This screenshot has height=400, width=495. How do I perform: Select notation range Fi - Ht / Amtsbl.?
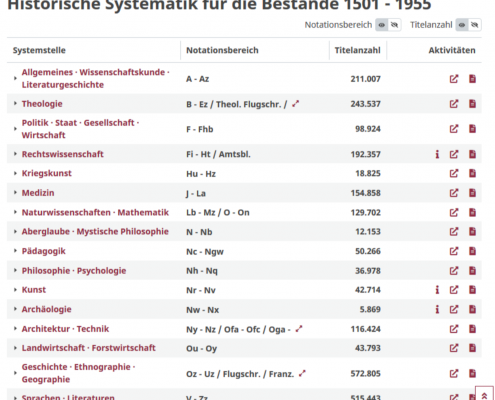coord(218,154)
